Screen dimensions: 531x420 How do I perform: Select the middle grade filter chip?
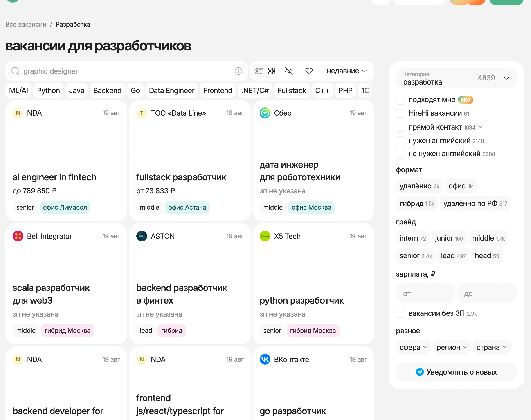pos(488,238)
